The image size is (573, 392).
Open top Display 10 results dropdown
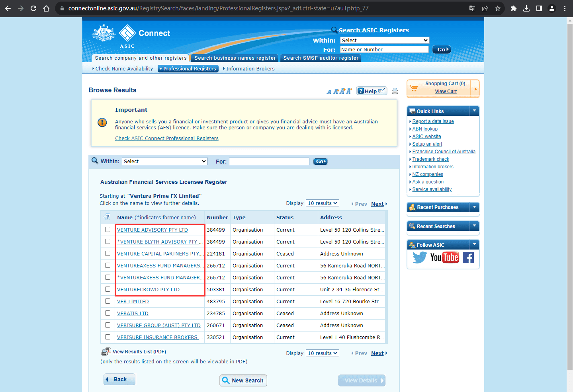(323, 203)
